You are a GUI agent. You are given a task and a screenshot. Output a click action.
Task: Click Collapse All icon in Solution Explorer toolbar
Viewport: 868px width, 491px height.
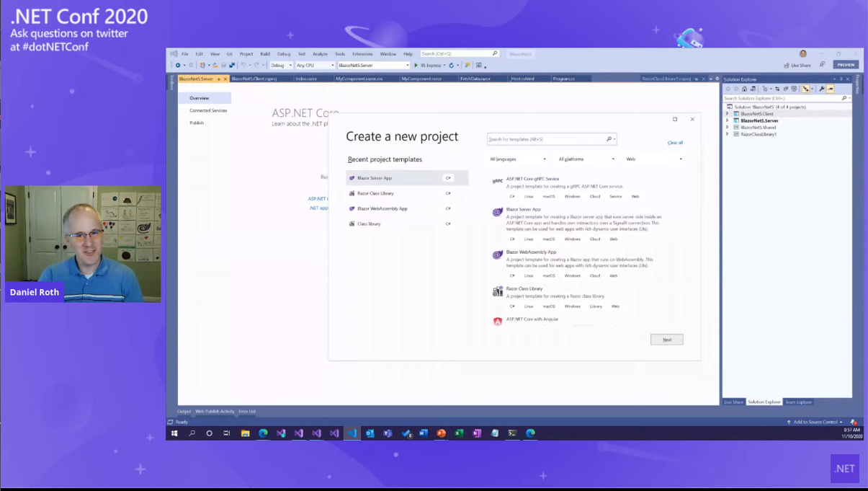coord(786,89)
